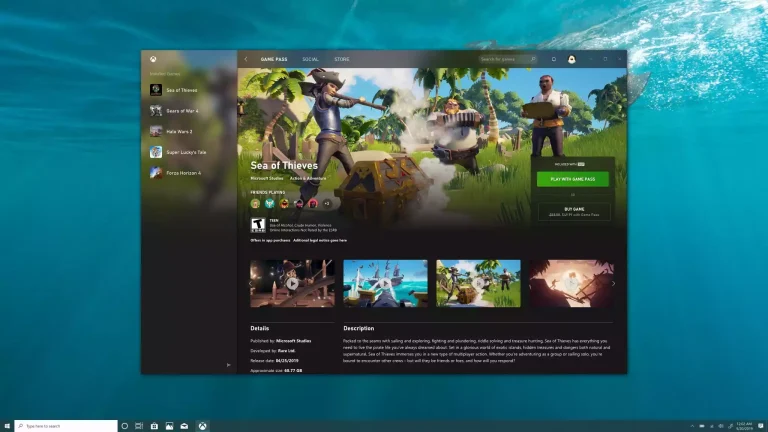768x432 pixels.
Task: Collapse the sidebar using the bottom arrow
Action: [229, 365]
